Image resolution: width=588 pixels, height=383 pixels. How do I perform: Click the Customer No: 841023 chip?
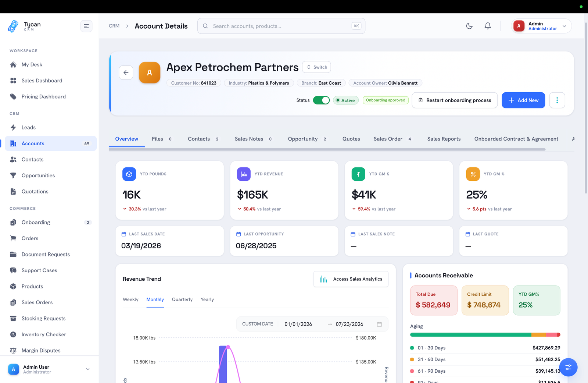coord(194,83)
